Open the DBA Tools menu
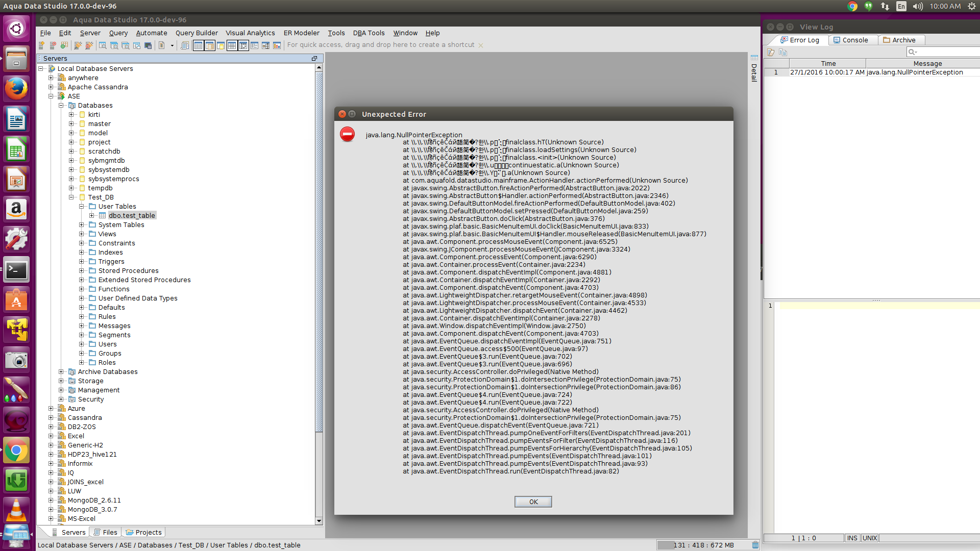 [x=369, y=33]
